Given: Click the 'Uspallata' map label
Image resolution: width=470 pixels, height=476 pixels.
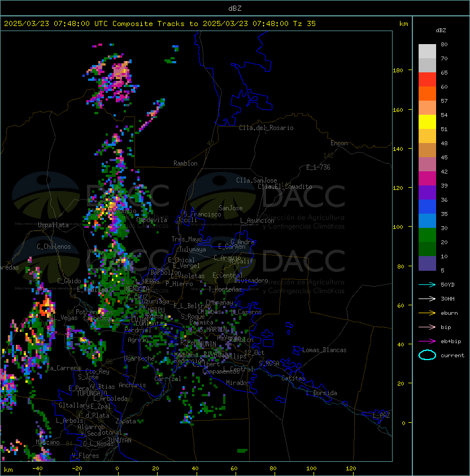Looking at the screenshot, I should click(53, 225).
